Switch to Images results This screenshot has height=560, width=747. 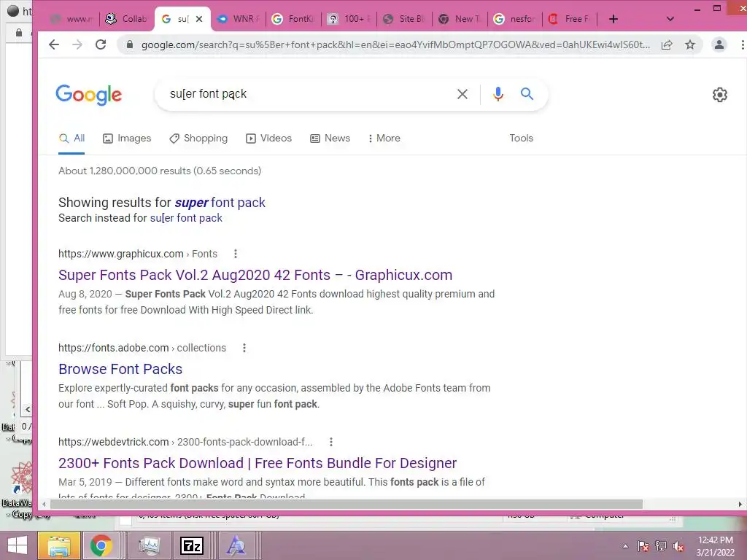click(127, 138)
